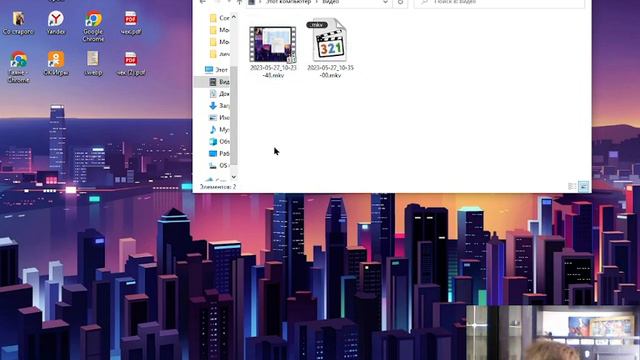Select the Видео folder in navigation pane

tap(219, 82)
